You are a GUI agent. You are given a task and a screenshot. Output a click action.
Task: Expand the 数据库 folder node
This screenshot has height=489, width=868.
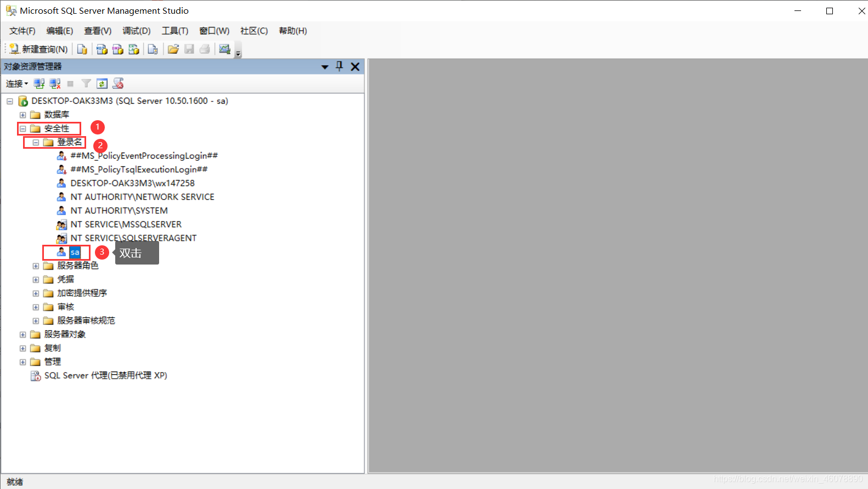[22, 115]
